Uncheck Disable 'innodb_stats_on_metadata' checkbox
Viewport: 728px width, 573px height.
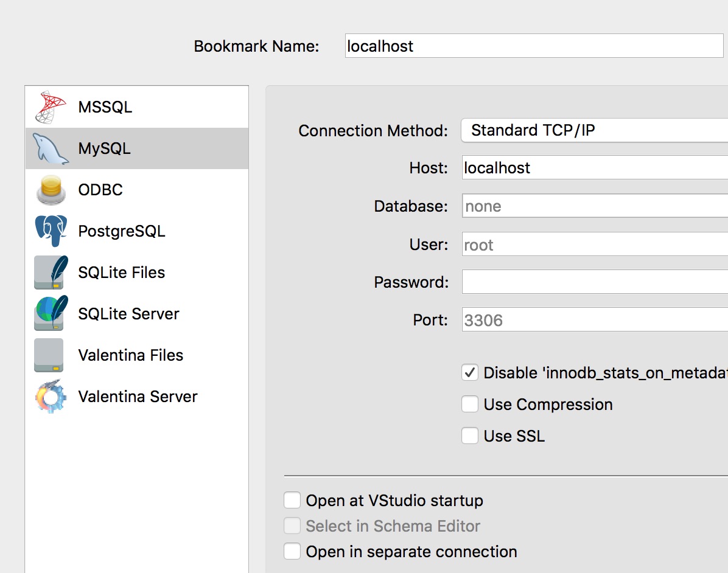click(x=470, y=372)
